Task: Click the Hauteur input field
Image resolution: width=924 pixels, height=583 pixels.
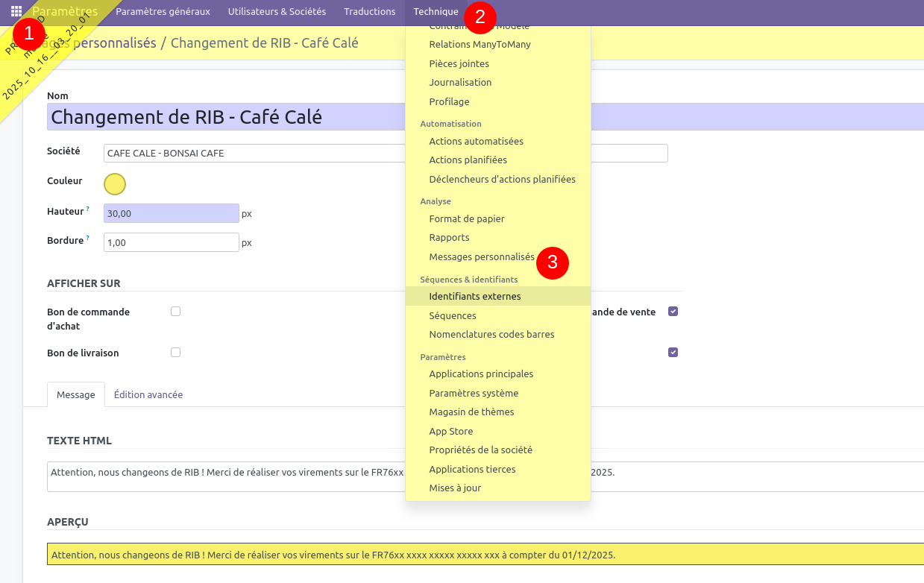Action: coord(171,214)
